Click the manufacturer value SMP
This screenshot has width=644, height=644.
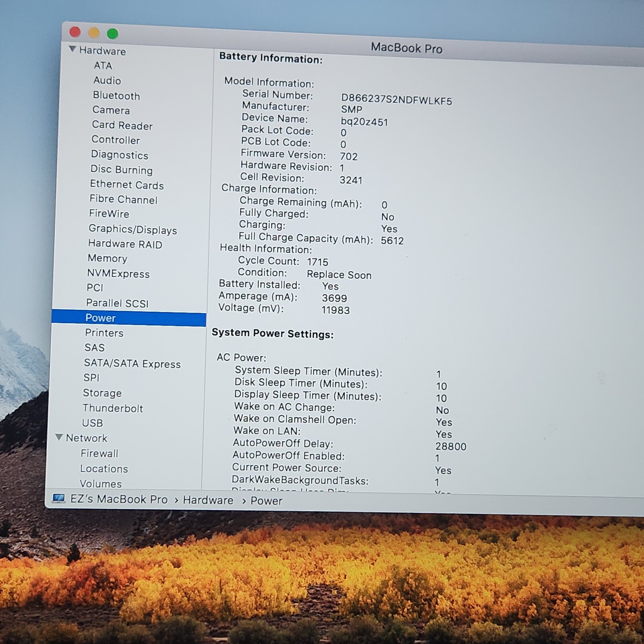pyautogui.click(x=352, y=109)
